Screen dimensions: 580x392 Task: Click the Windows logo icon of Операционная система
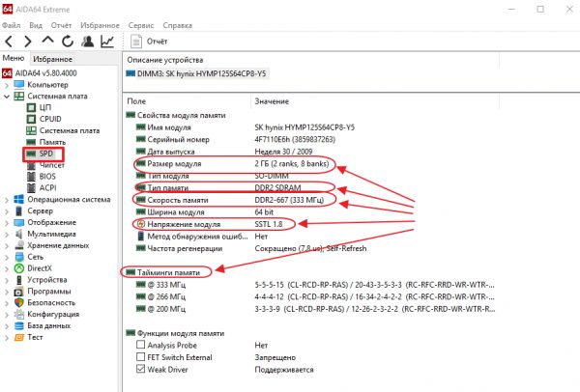tap(19, 199)
